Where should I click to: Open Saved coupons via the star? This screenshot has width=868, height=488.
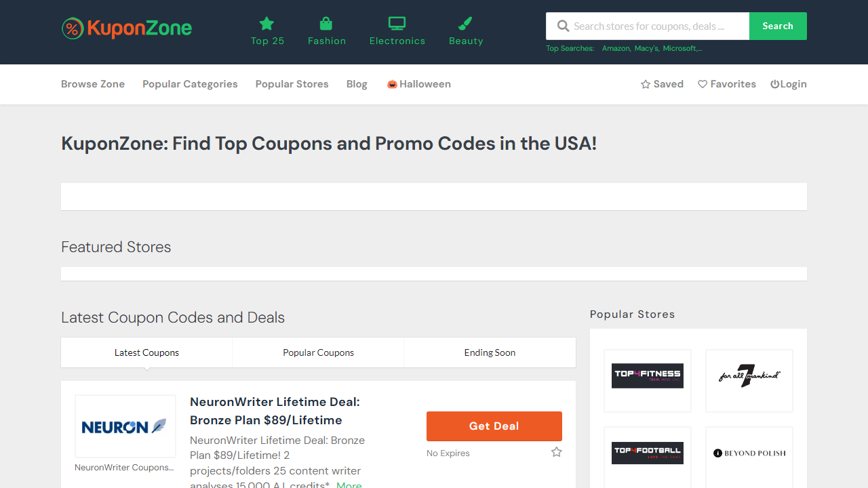point(646,84)
